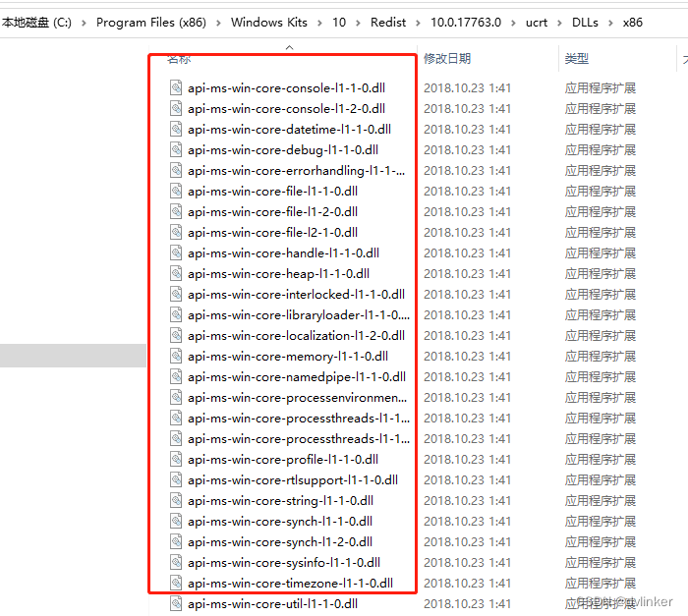This screenshot has height=616, width=688.
Task: Click the icon of the interlocked dll file
Action: tap(176, 294)
